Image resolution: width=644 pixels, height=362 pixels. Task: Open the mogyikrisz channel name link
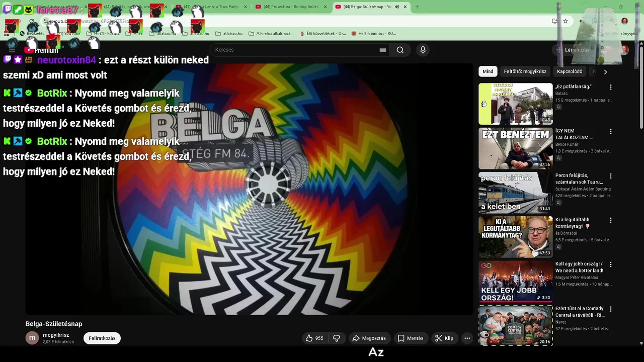click(x=56, y=335)
